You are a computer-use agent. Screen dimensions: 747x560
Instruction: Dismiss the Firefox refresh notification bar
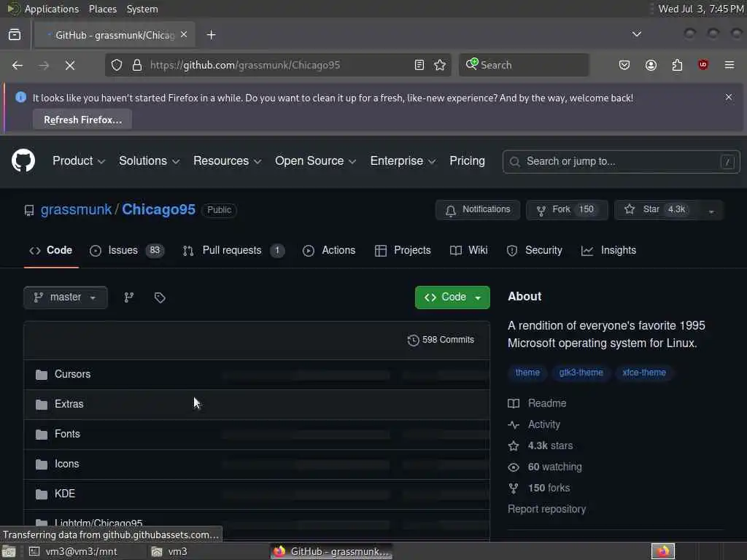[729, 97]
